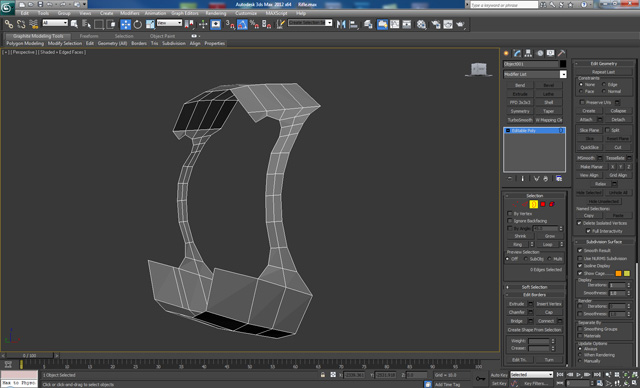Open Render Setup dialog icon

(436, 24)
